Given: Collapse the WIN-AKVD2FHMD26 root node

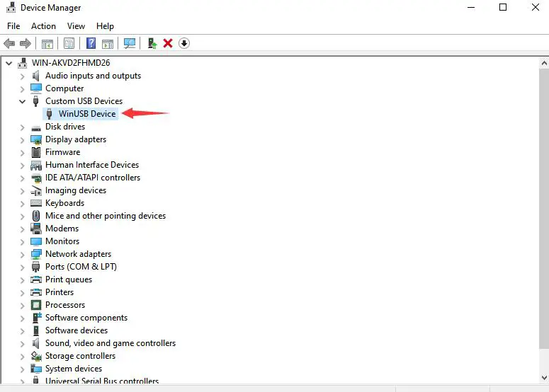Looking at the screenshot, I should (9, 63).
